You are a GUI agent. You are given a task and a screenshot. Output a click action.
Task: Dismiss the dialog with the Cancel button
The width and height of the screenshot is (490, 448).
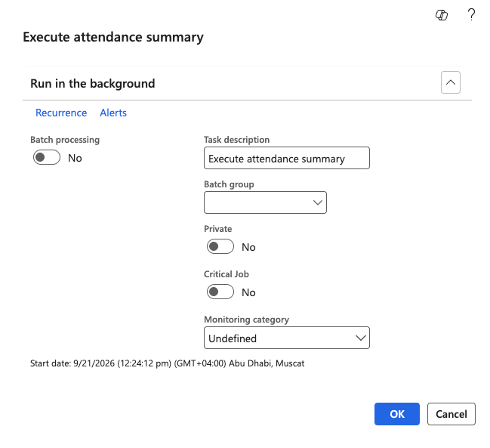pyautogui.click(x=451, y=414)
